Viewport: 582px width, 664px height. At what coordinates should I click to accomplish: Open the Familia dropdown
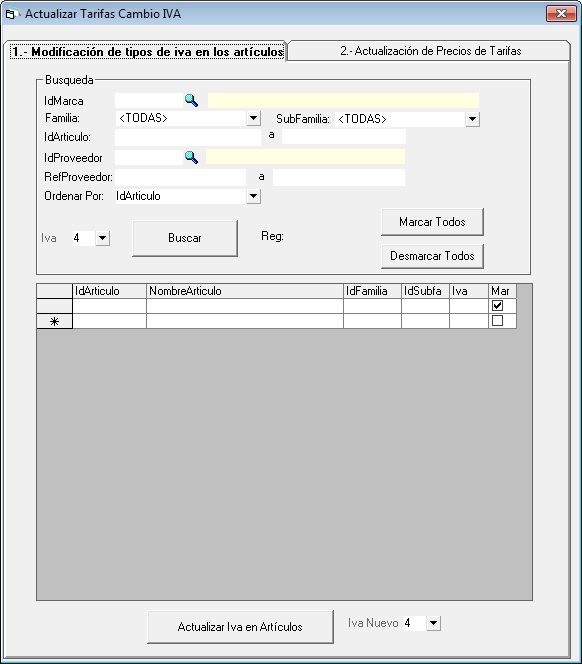coord(253,118)
